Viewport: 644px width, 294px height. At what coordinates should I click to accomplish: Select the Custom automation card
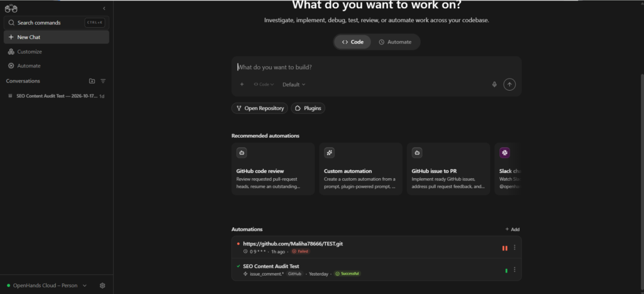[360, 169]
